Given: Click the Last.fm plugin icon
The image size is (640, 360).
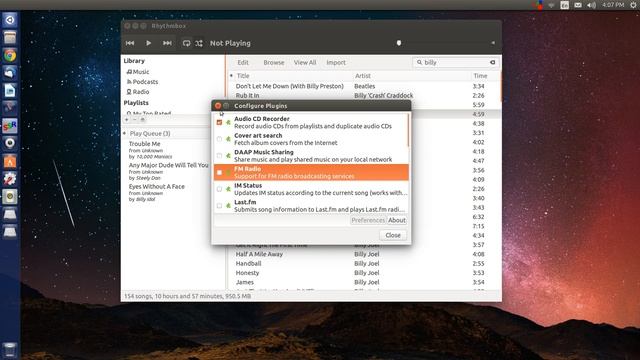Looking at the screenshot, I should (x=228, y=206).
